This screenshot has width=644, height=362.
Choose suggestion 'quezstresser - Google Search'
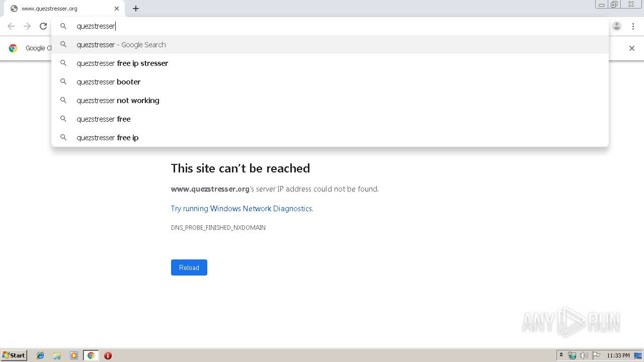(x=330, y=45)
